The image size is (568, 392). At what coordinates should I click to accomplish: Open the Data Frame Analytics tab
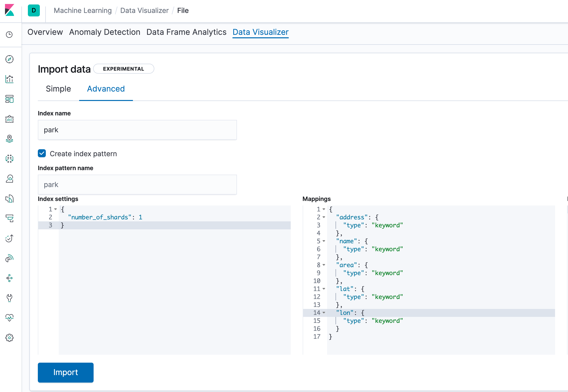pos(186,32)
